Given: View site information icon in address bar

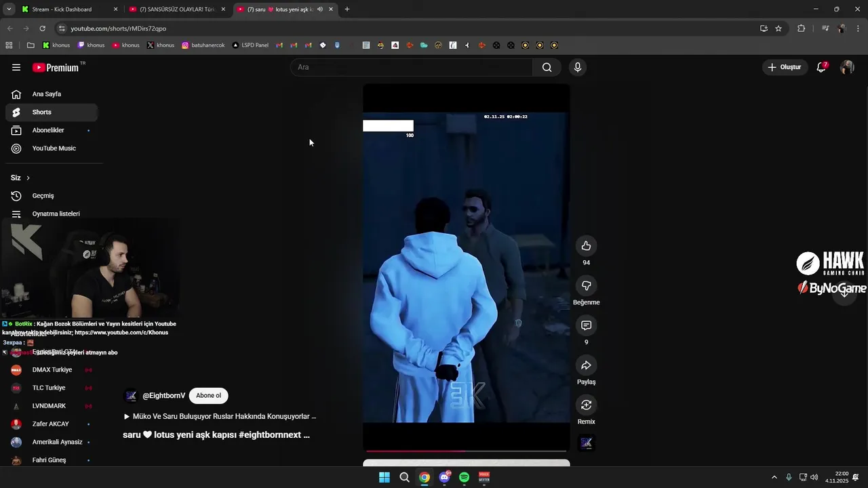Looking at the screenshot, I should 62,28.
